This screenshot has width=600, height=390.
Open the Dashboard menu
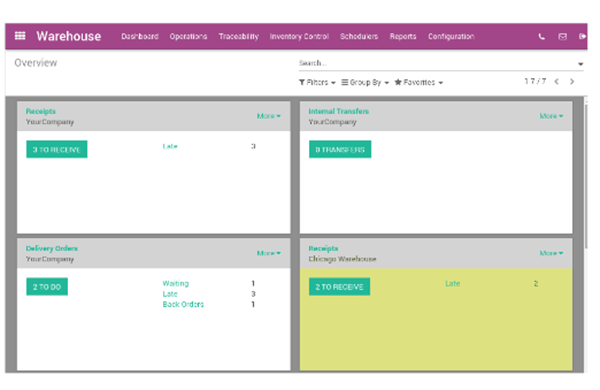[140, 36]
